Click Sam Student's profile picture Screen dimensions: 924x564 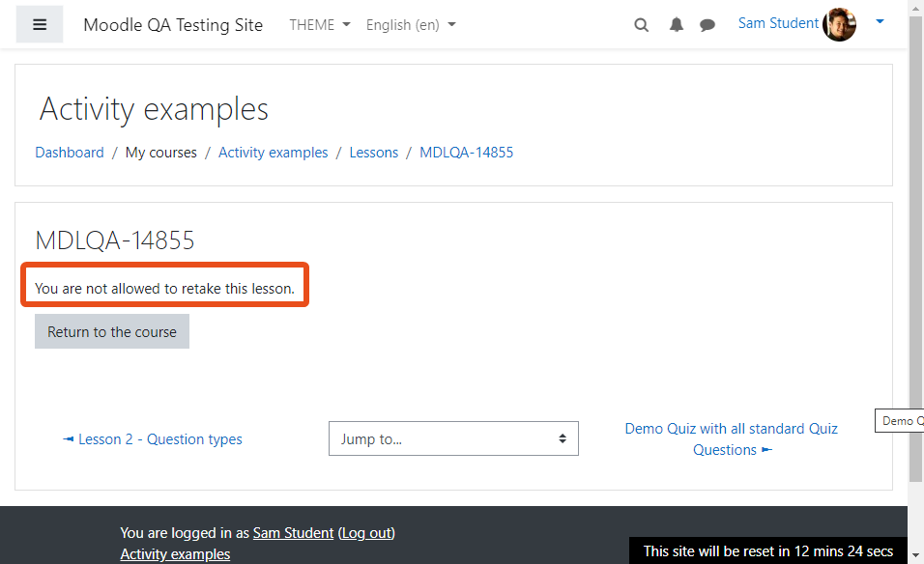click(839, 24)
